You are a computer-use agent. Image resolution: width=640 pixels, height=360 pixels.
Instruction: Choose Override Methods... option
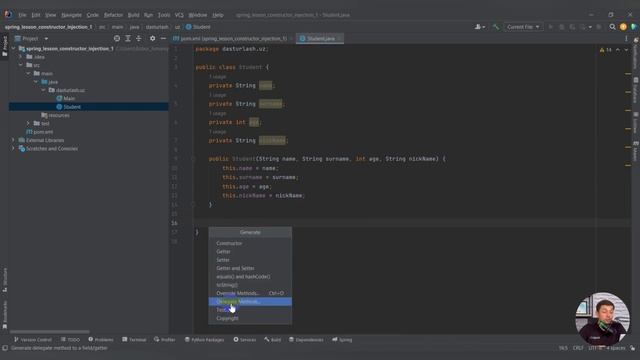click(250, 293)
